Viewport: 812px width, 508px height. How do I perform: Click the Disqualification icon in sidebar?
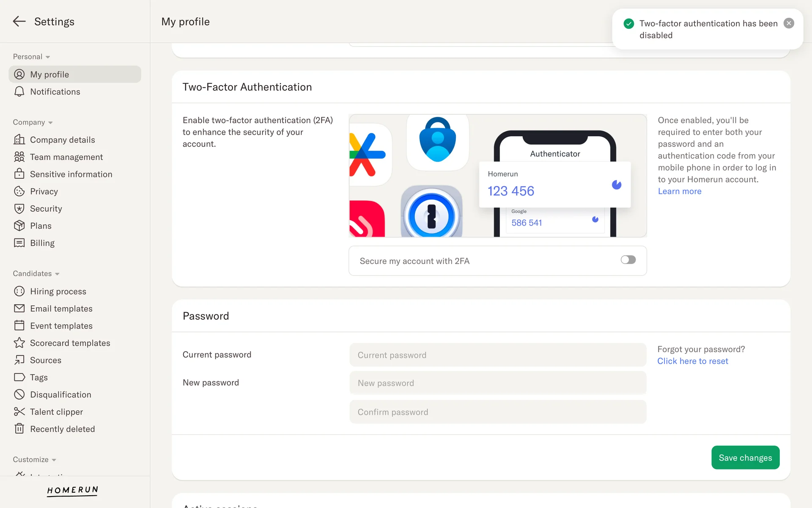(x=19, y=395)
